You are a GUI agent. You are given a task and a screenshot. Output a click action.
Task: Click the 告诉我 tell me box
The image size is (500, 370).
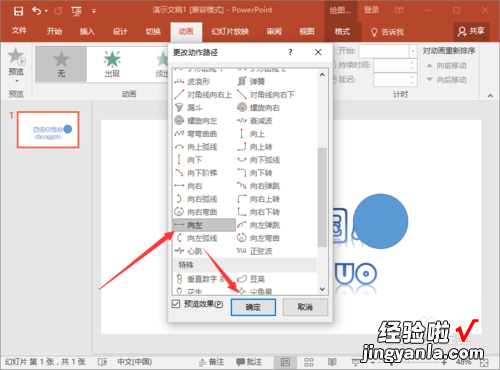tap(388, 32)
